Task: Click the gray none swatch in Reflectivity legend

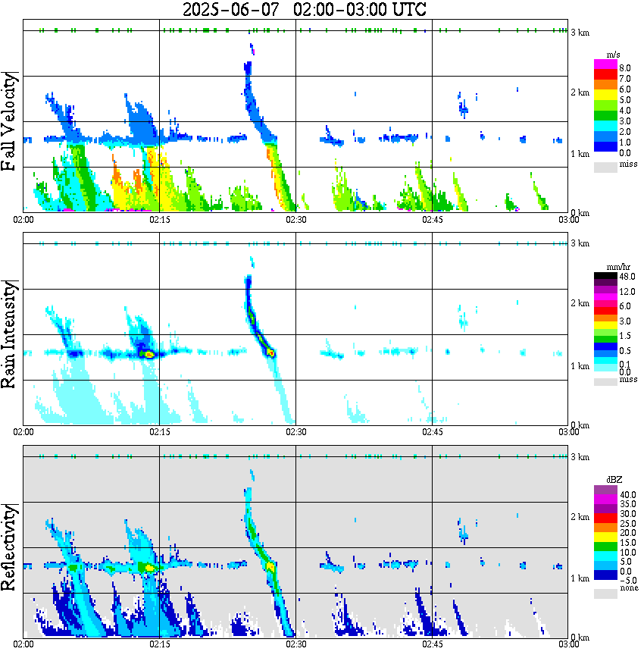Action: click(x=605, y=594)
